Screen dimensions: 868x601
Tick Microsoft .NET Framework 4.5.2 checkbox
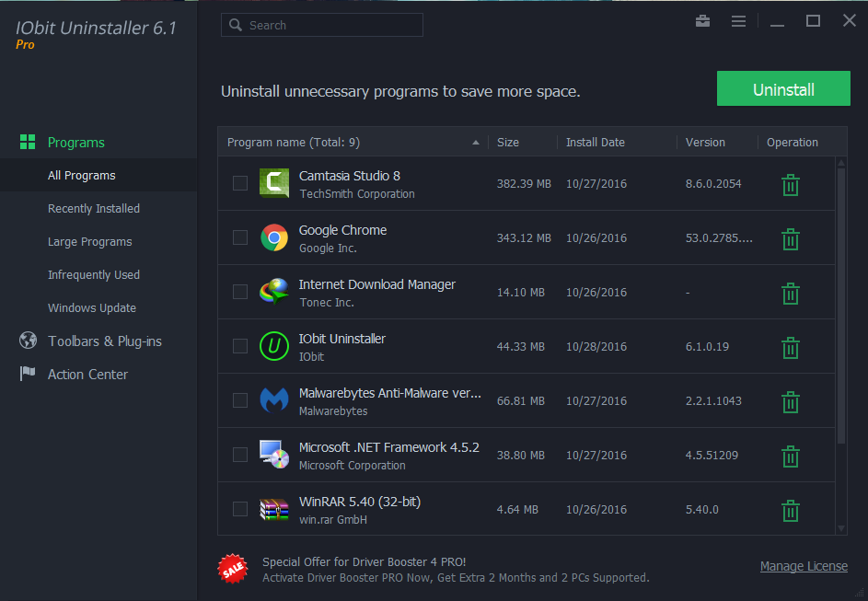pyautogui.click(x=239, y=455)
